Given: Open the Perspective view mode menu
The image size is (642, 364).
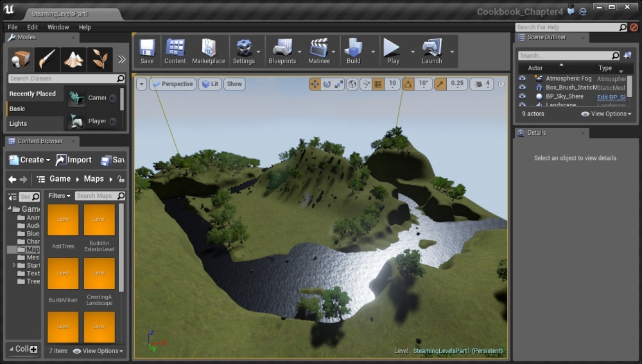Looking at the screenshot, I should click(x=172, y=84).
